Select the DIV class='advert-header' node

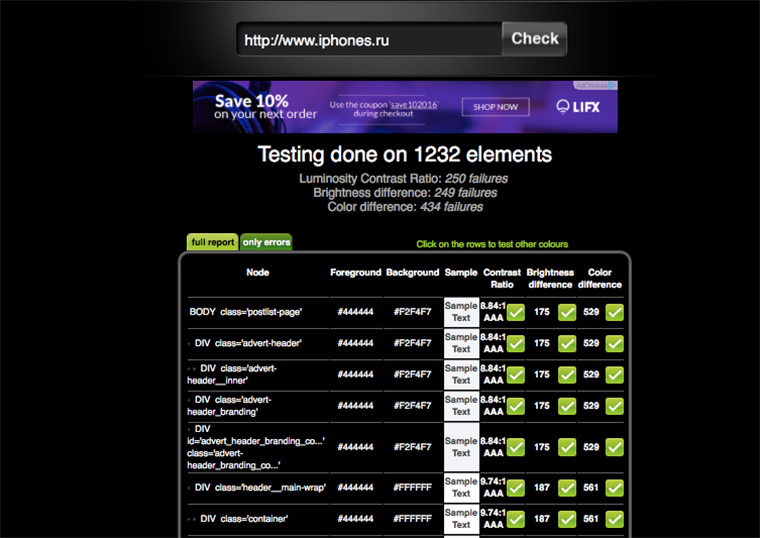[x=248, y=343]
